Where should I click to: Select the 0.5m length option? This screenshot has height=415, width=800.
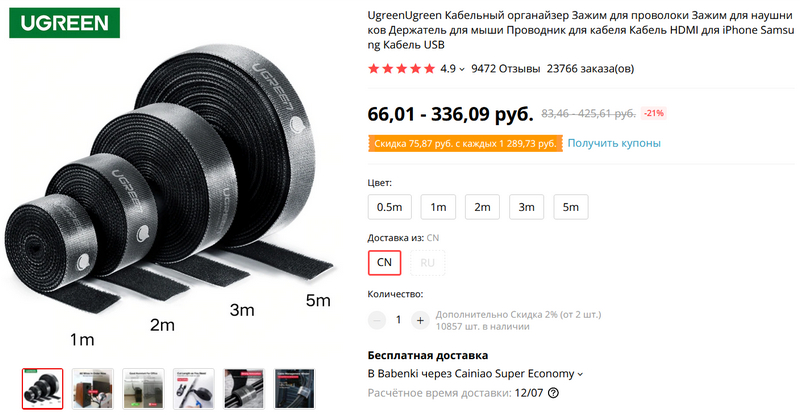(389, 207)
